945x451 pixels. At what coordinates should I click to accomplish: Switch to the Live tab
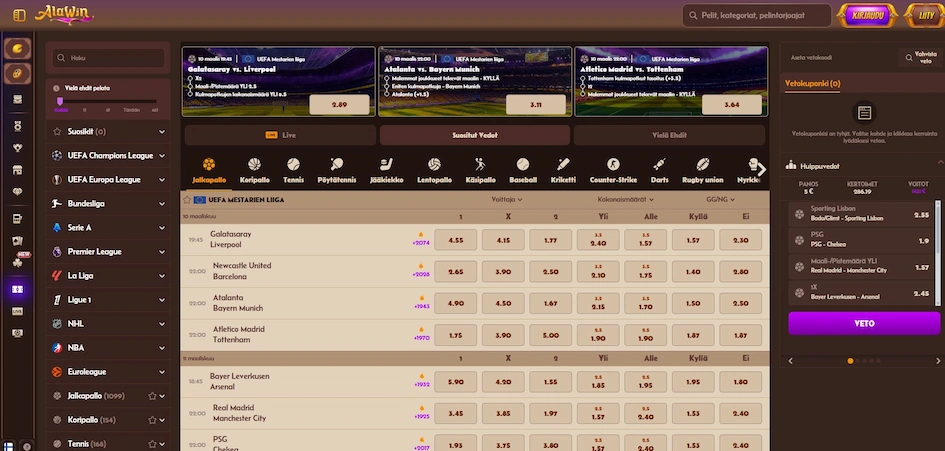(x=280, y=136)
